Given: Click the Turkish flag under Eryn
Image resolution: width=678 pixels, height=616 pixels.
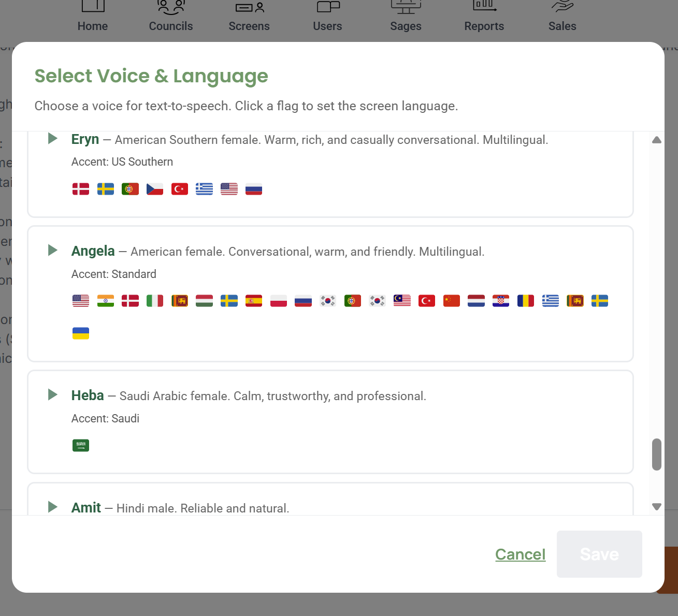Looking at the screenshot, I should coord(179,189).
